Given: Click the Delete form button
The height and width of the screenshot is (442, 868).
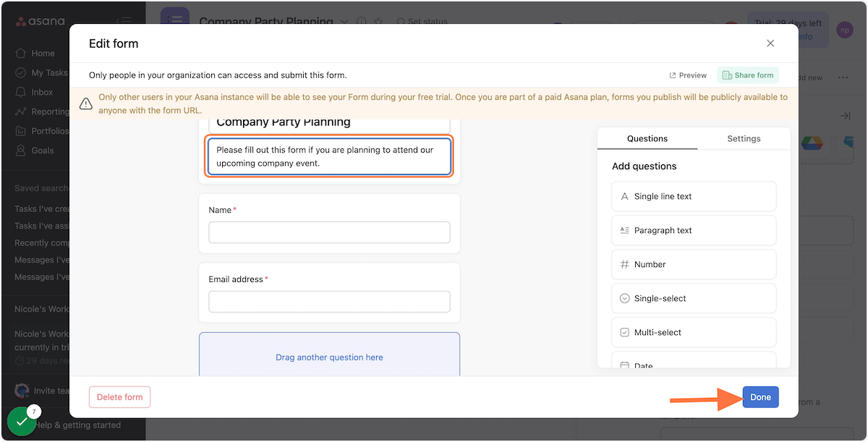Looking at the screenshot, I should coord(120,397).
